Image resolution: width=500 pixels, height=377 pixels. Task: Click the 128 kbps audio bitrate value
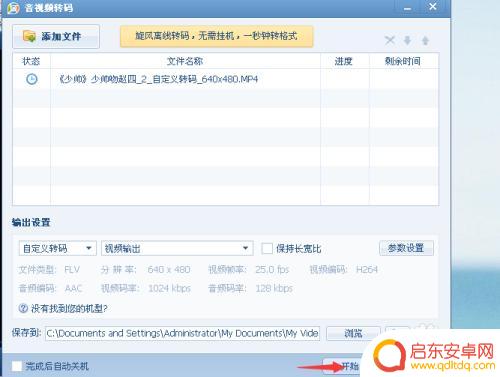[x=274, y=288]
